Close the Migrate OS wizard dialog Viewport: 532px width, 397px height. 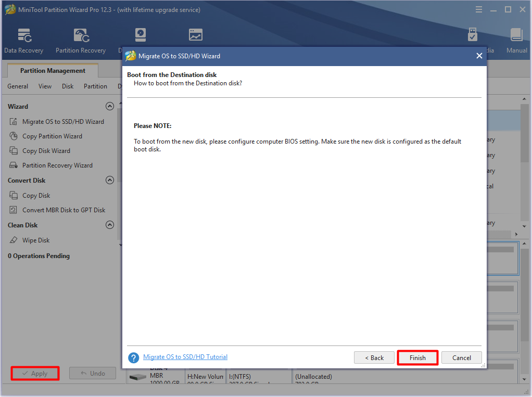[x=479, y=56]
